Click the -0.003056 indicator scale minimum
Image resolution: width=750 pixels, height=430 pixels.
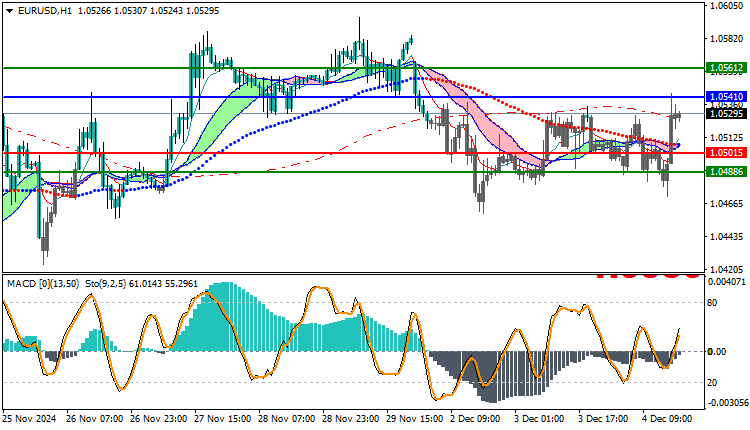click(727, 403)
